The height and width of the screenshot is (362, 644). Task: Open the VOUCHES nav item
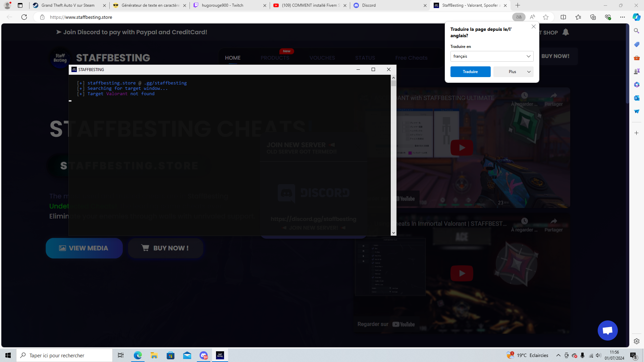point(322,58)
